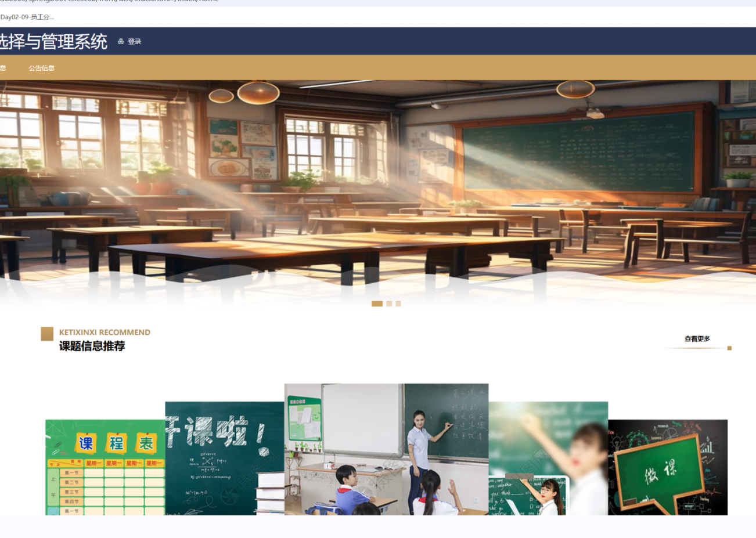Click the 查看更多 view more button
Image resolution: width=756 pixels, height=538 pixels.
pyautogui.click(x=697, y=339)
